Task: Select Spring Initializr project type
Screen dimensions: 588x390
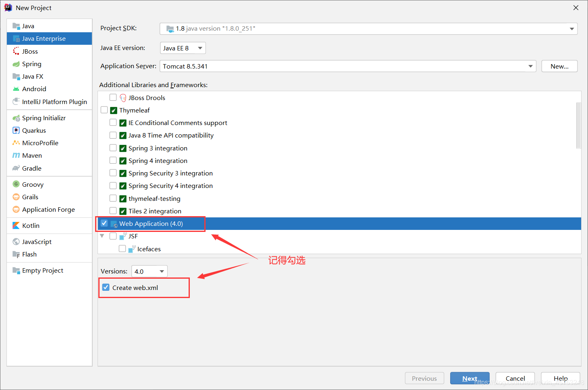Action: coord(50,118)
